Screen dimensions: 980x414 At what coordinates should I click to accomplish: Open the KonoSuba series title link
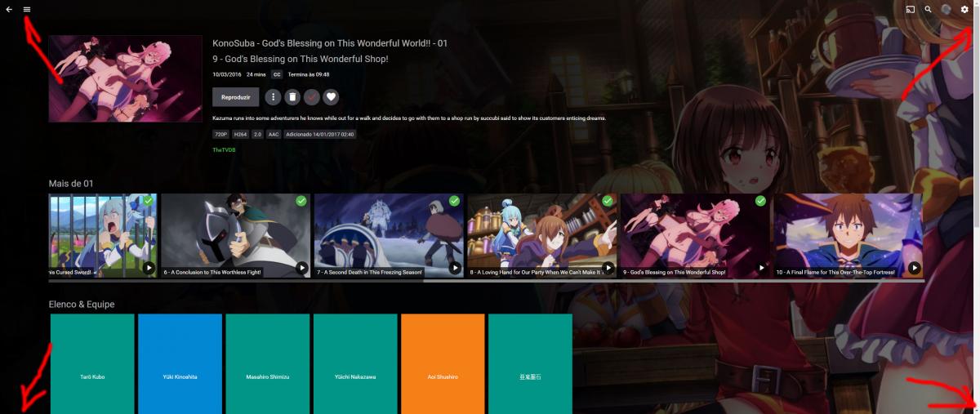[x=330, y=43]
